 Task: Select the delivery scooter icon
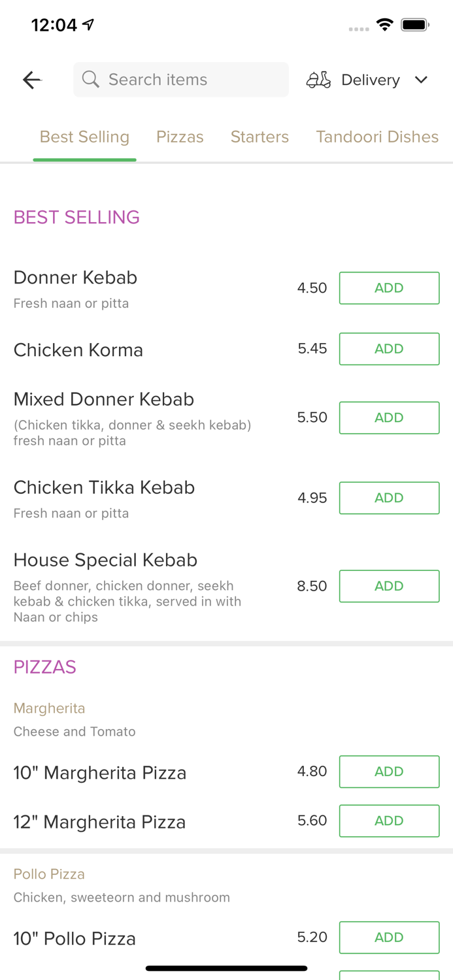(318, 79)
